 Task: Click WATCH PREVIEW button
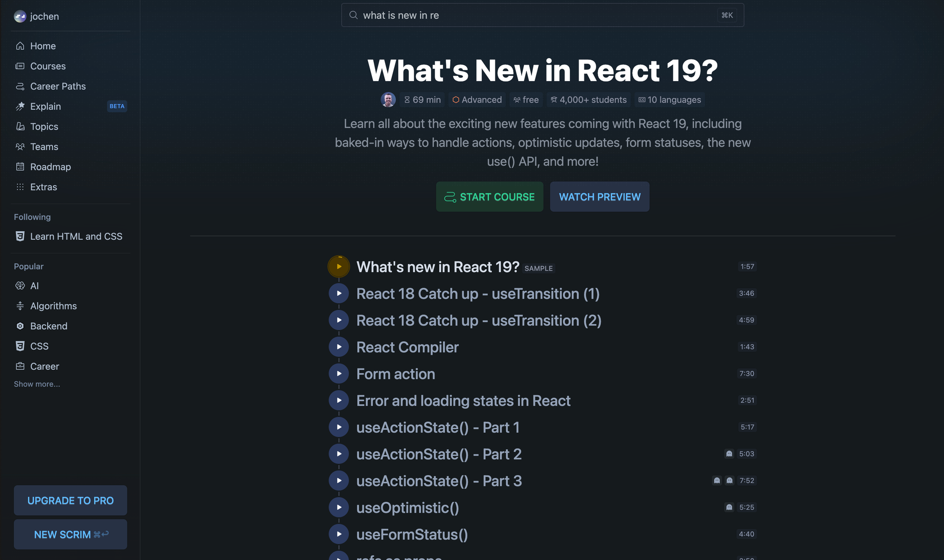(x=599, y=197)
